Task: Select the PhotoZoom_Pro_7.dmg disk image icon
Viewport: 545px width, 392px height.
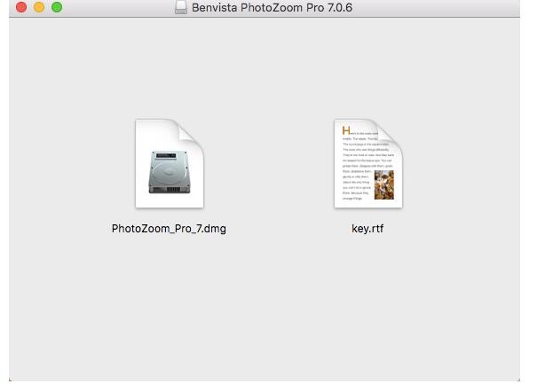Action: click(170, 163)
